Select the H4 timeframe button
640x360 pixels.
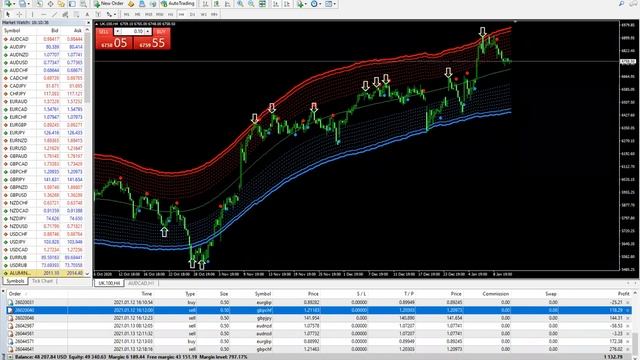182,14
